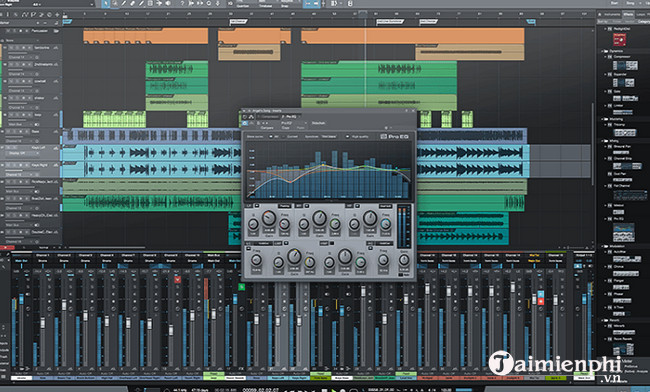Collapse the Mixing folder in Effects browser
The width and height of the screenshot is (650, 392).
click(602, 141)
